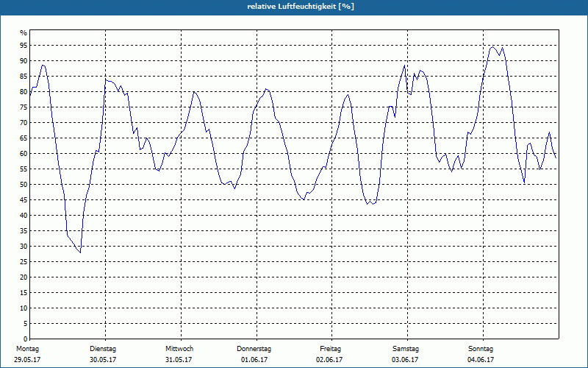Image resolution: width=588 pixels, height=368 pixels.
Task: Select the 'Montag' day label
Action: pos(27,349)
